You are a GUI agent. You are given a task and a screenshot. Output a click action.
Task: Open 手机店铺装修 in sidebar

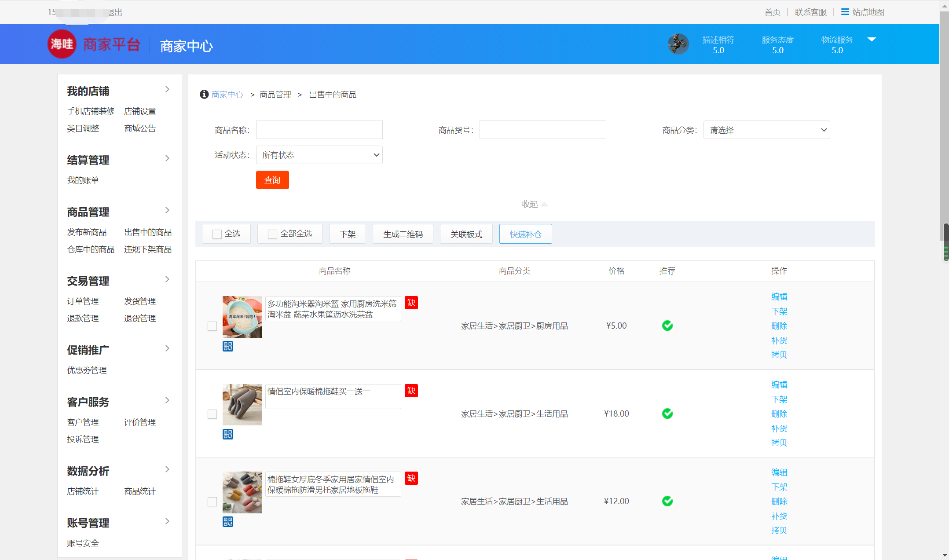pyautogui.click(x=91, y=111)
